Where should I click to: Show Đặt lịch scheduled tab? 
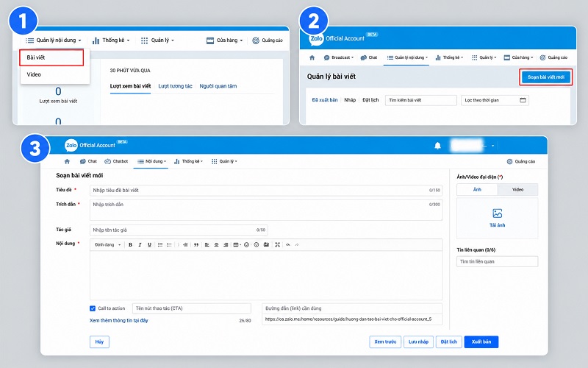click(370, 100)
